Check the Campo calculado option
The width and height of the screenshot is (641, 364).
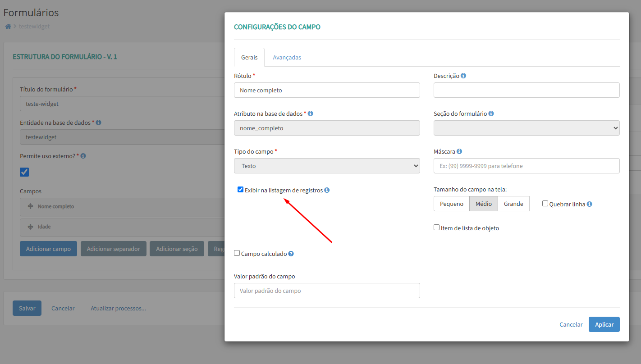point(237,253)
